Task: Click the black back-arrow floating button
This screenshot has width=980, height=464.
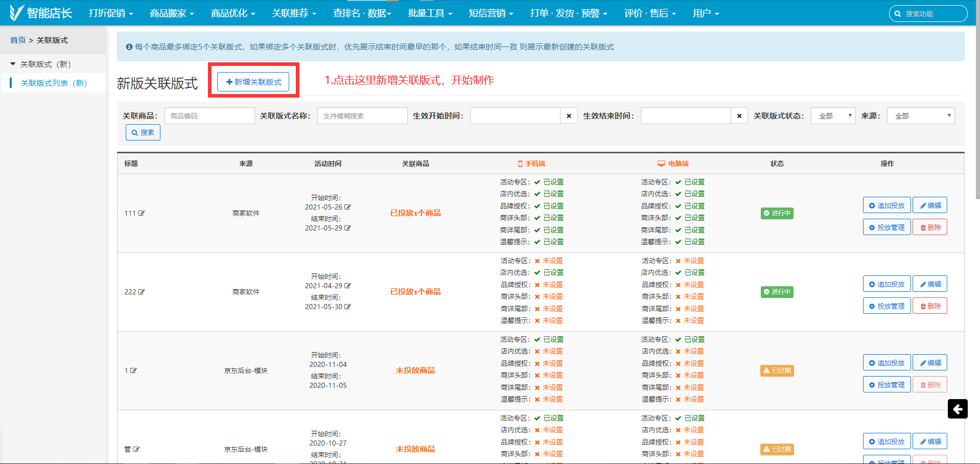Action: (x=958, y=409)
